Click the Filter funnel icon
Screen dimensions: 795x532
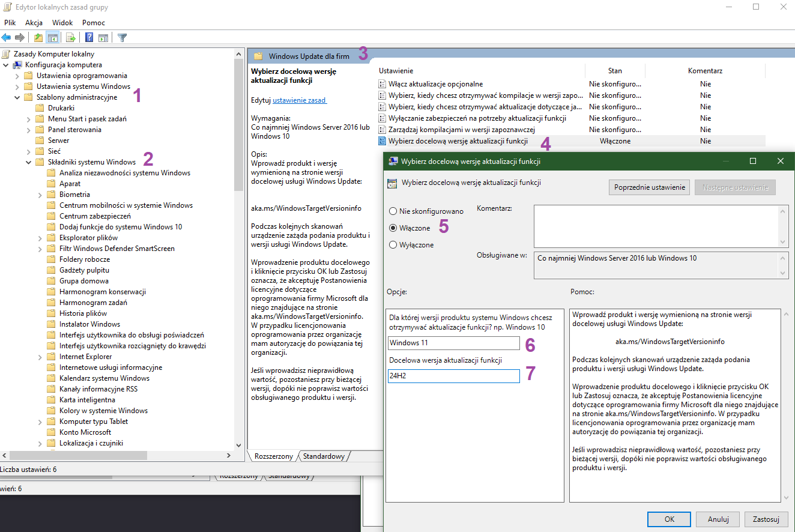tap(122, 38)
